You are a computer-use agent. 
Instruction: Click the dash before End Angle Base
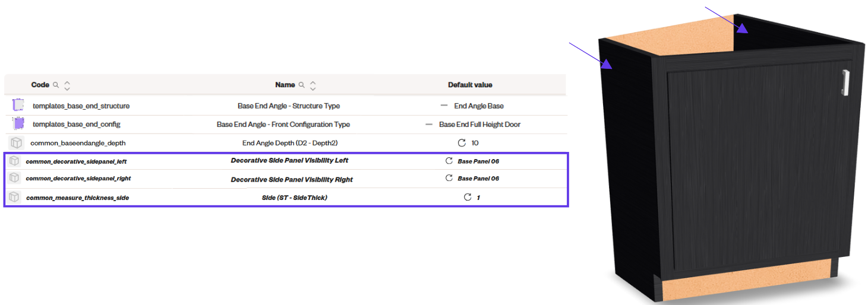click(x=444, y=106)
